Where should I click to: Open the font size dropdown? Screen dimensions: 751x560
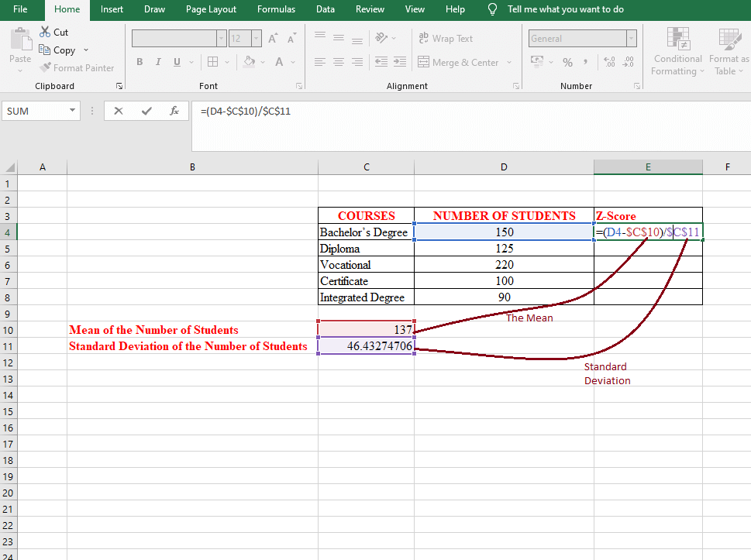click(x=256, y=39)
